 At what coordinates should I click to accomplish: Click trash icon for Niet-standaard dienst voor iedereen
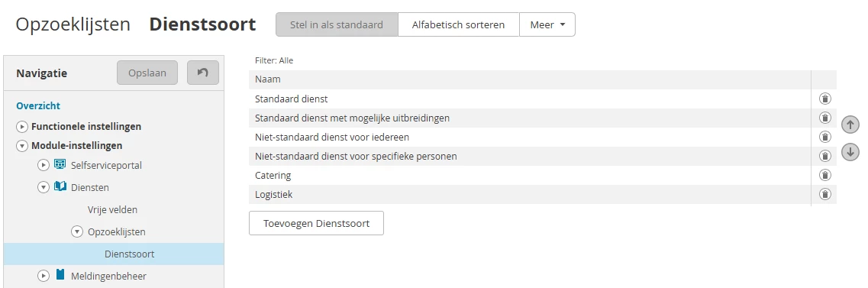coord(824,137)
